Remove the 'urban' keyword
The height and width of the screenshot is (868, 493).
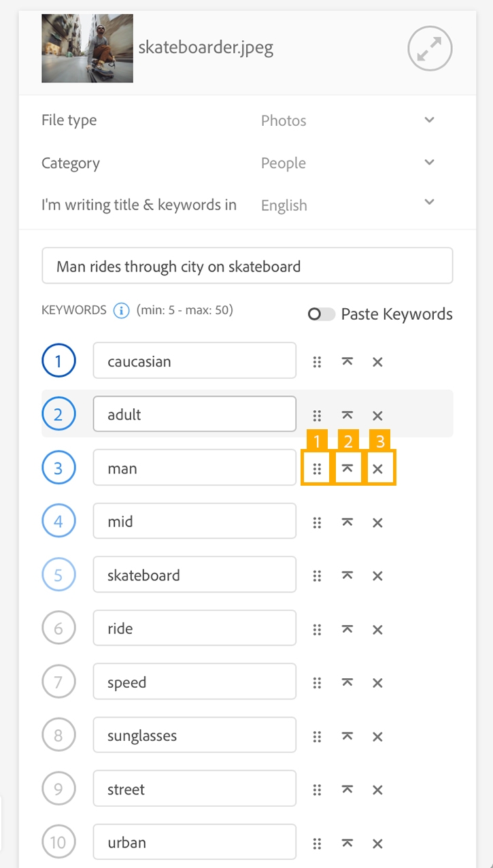tap(378, 844)
